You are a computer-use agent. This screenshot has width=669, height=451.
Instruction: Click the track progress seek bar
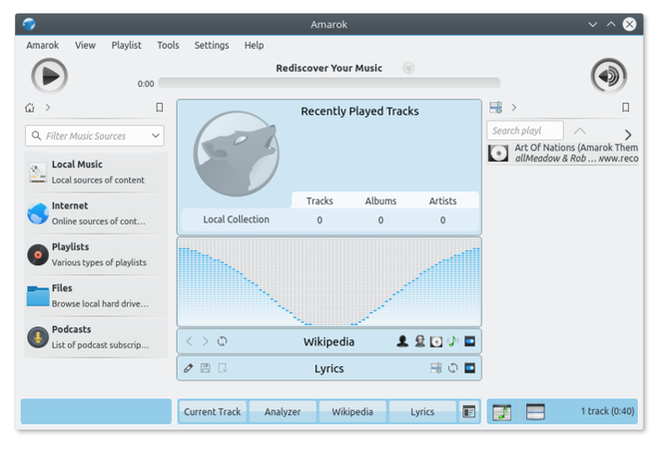[329, 83]
